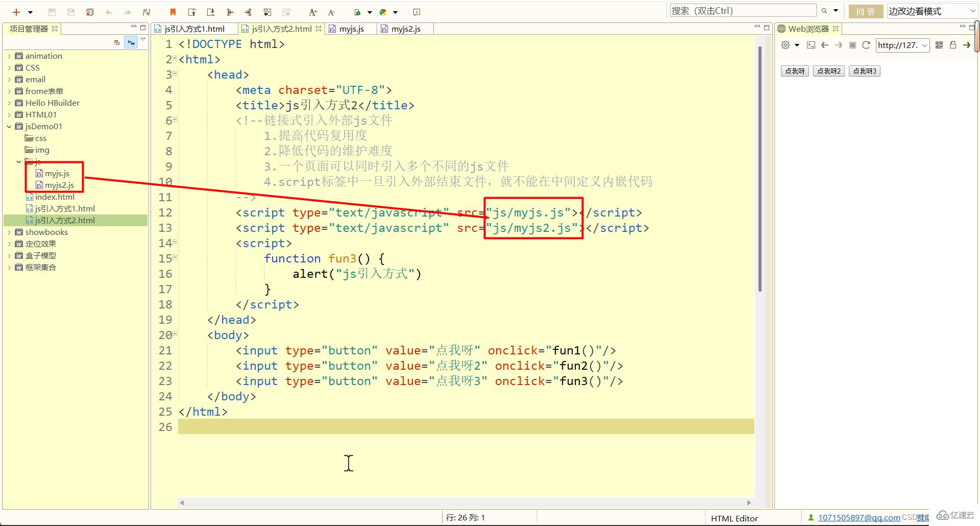Click the Close All files toolbar icon
Screen dimensions: 980x526
pos(90,12)
